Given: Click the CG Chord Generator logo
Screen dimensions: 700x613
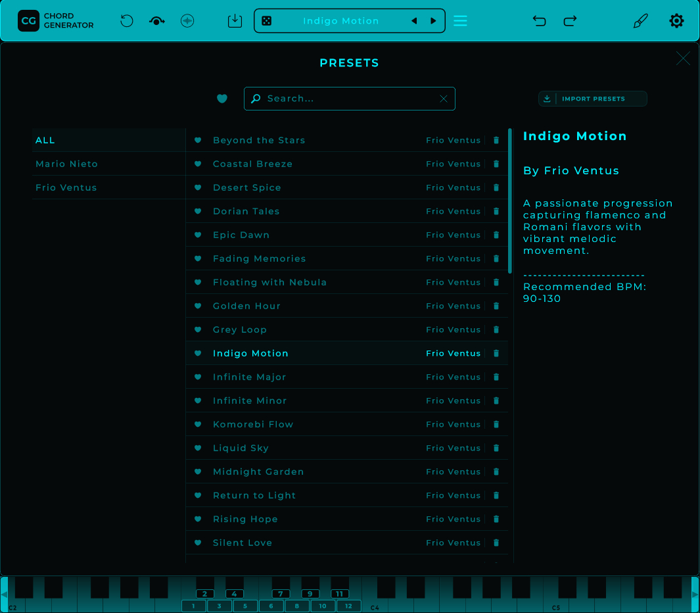Looking at the screenshot, I should (x=56, y=21).
